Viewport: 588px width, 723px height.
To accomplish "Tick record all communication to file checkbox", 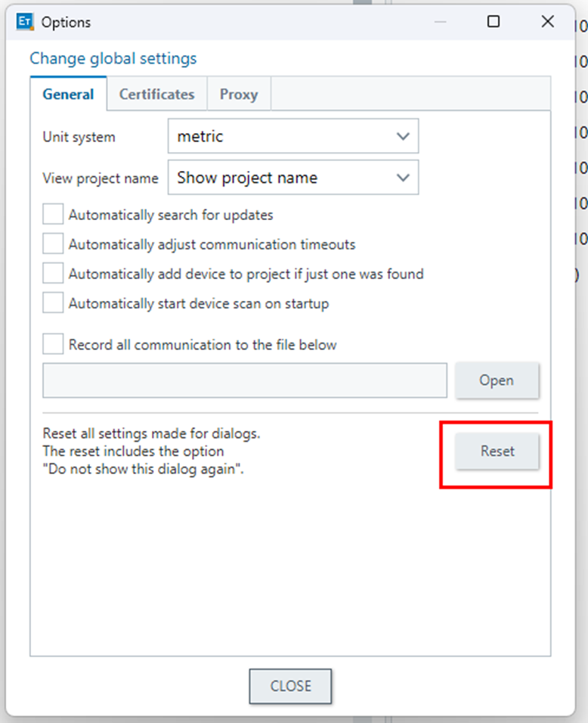I will click(53, 344).
